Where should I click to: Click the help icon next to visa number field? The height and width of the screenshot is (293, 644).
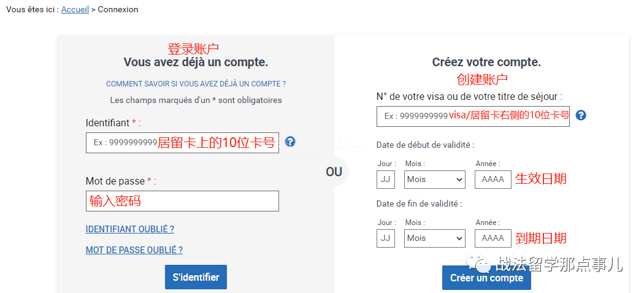[581, 115]
